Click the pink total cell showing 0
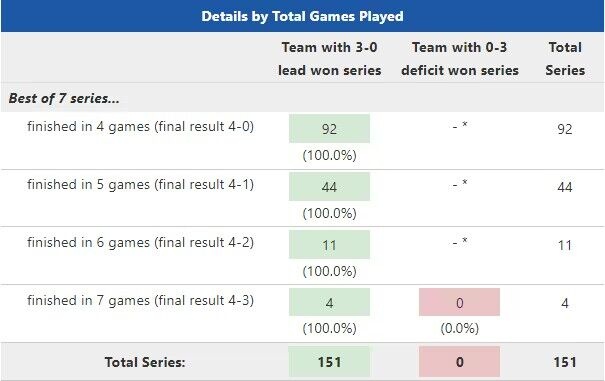 (459, 362)
